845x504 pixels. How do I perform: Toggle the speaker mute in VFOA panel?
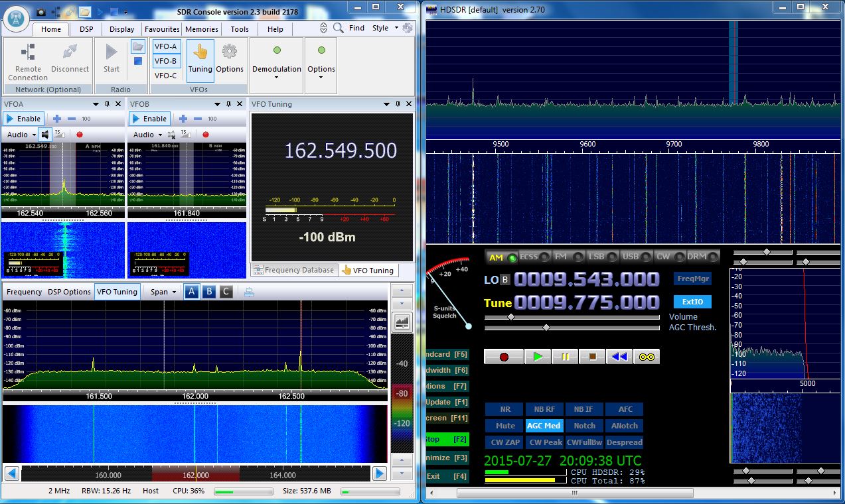pos(44,135)
